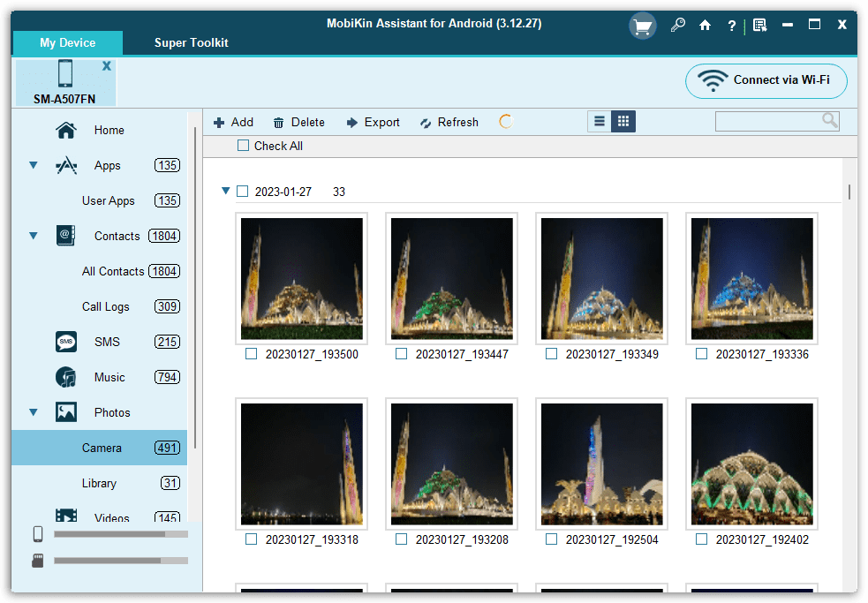Select photo 20230127_193336 checkbox
868x603 pixels.
pos(701,354)
